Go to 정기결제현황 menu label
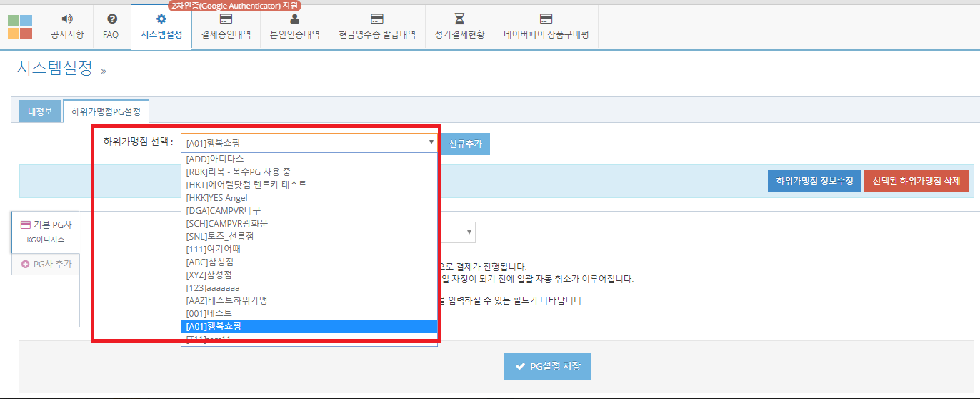The image size is (980, 399). point(459,34)
